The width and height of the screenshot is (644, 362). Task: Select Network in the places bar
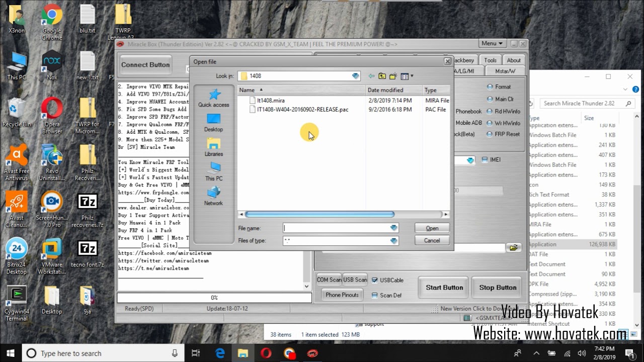pos(214,197)
